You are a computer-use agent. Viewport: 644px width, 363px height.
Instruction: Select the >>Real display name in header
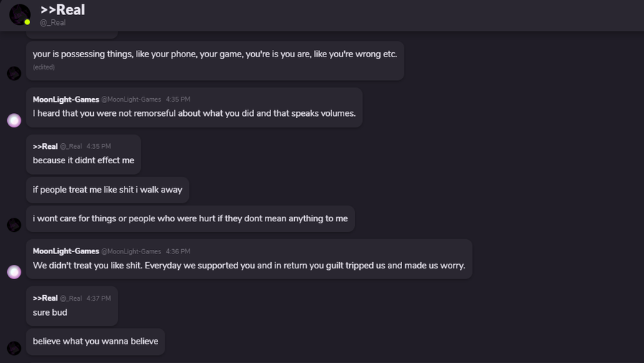coord(62,10)
